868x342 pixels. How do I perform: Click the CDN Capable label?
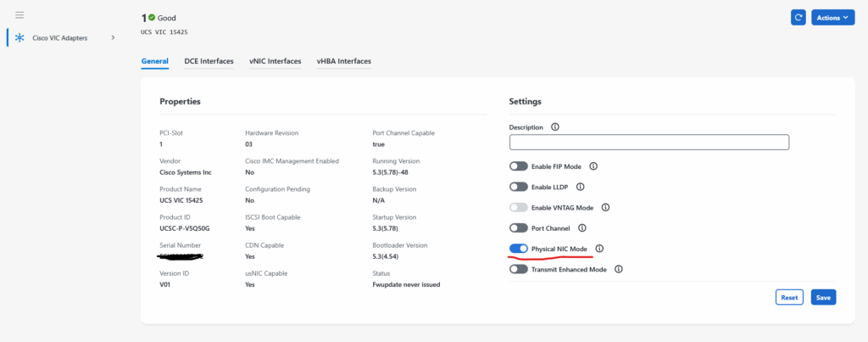[264, 245]
